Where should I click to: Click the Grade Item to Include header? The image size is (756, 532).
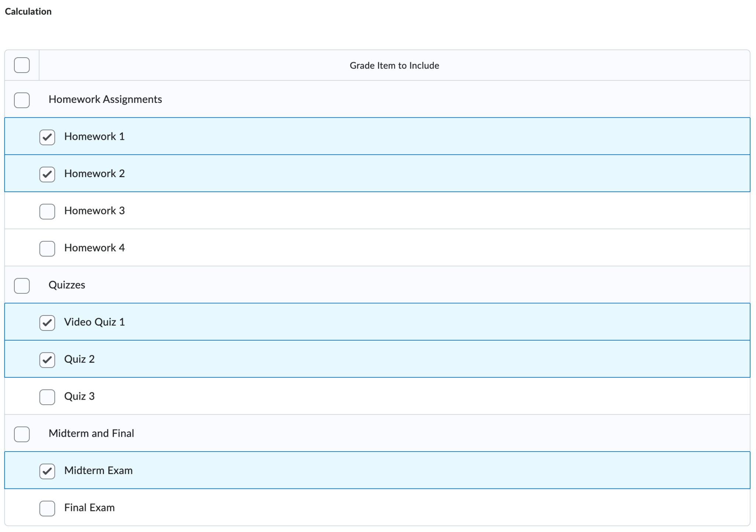point(394,66)
